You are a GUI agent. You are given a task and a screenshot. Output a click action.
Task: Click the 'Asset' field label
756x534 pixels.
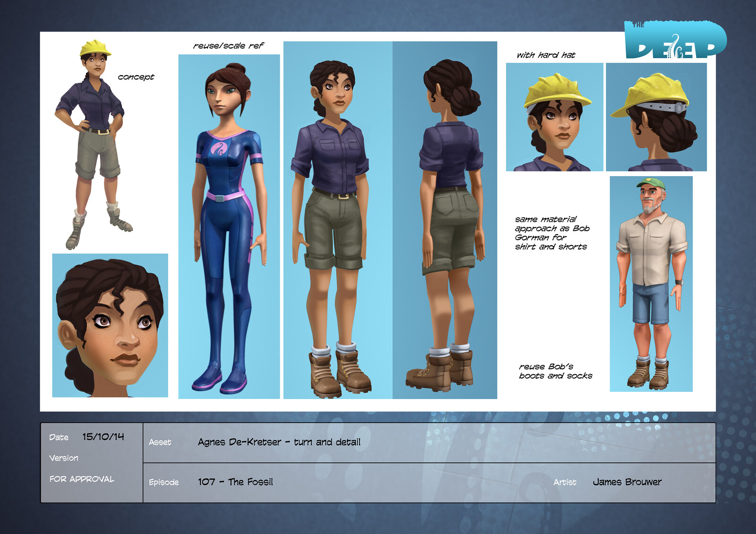pos(160,442)
